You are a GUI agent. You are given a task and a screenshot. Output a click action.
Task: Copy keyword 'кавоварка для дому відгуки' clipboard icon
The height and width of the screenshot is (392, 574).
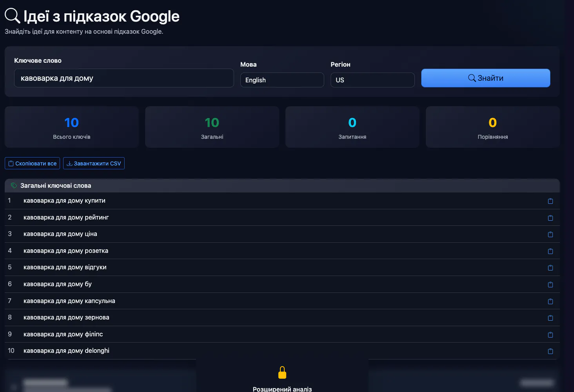pos(550,268)
